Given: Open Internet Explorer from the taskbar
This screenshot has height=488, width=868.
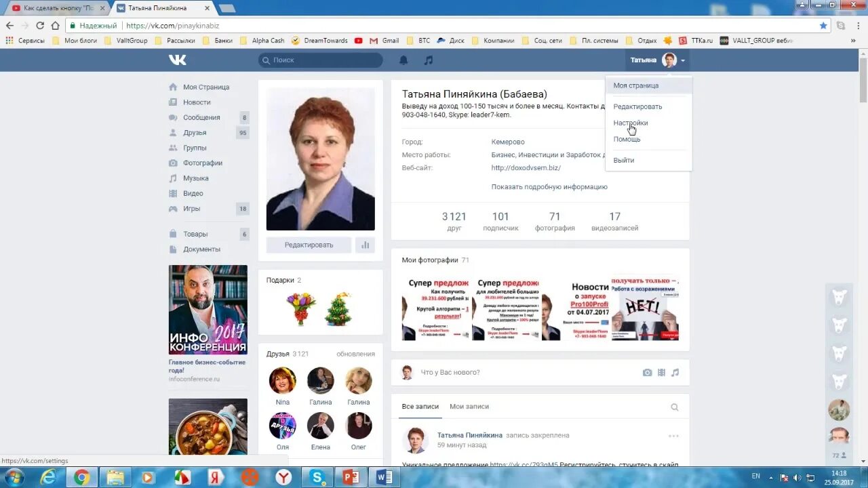Looking at the screenshot, I should click(x=48, y=477).
